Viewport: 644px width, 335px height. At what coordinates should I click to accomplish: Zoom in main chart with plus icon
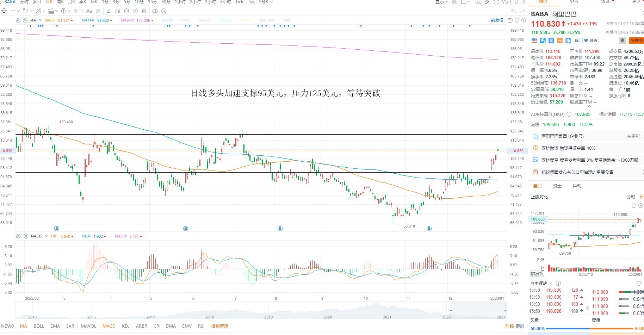point(524,20)
